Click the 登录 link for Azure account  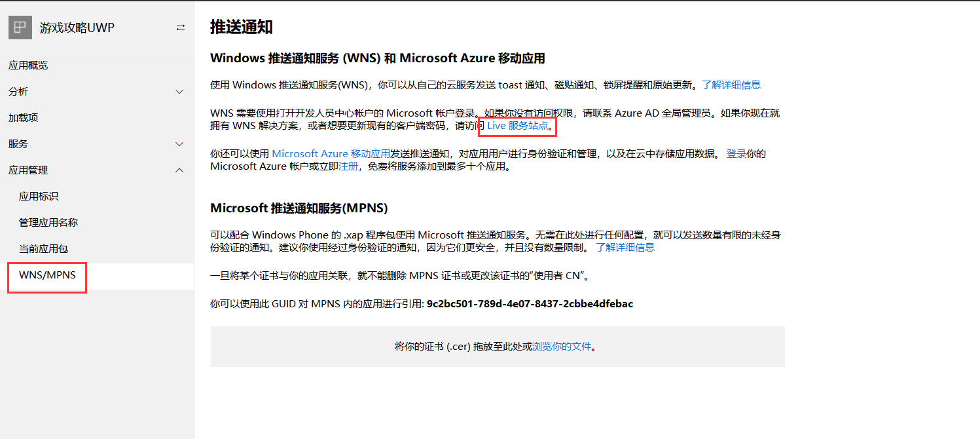tap(736, 154)
